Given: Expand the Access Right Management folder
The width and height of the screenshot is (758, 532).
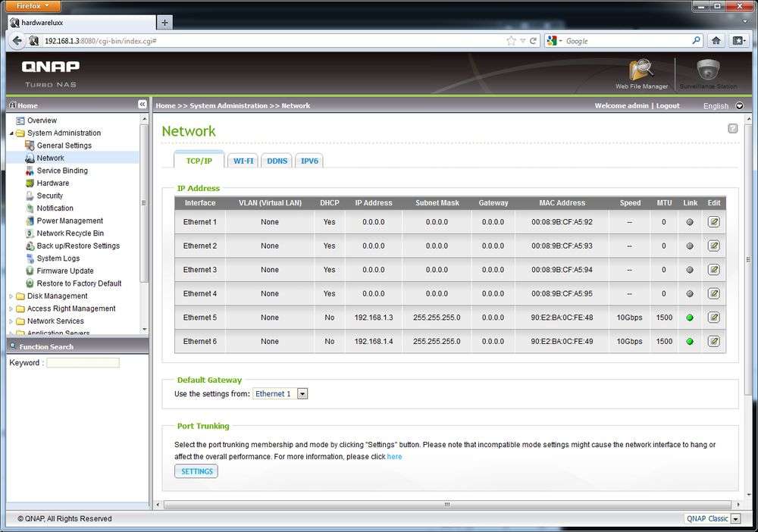Looking at the screenshot, I should [11, 308].
